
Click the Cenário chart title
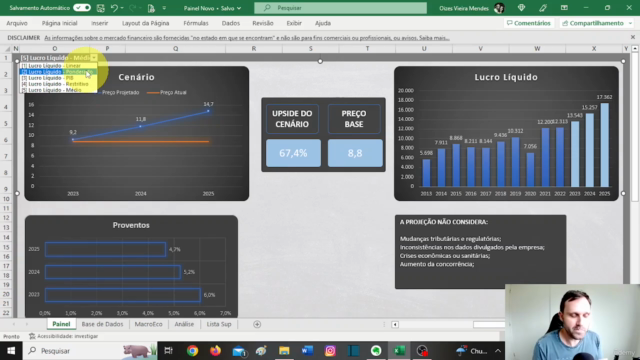point(136,77)
